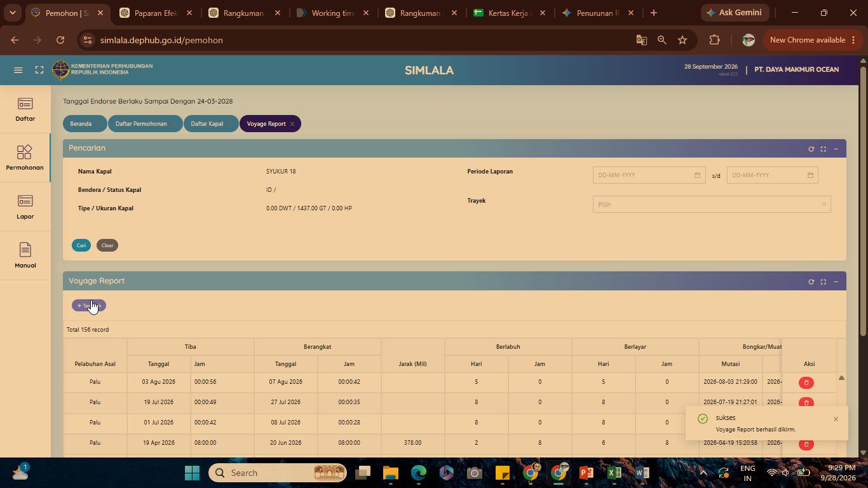The height and width of the screenshot is (488, 868).
Task: Delete the 03 Agu 2026 voyage row
Action: [x=806, y=383]
